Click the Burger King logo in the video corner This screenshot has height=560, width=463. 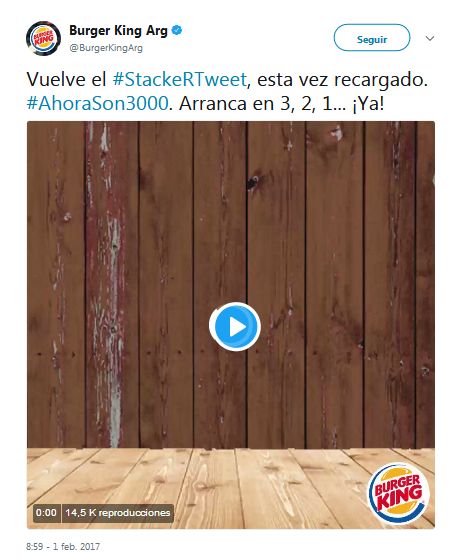tap(397, 494)
